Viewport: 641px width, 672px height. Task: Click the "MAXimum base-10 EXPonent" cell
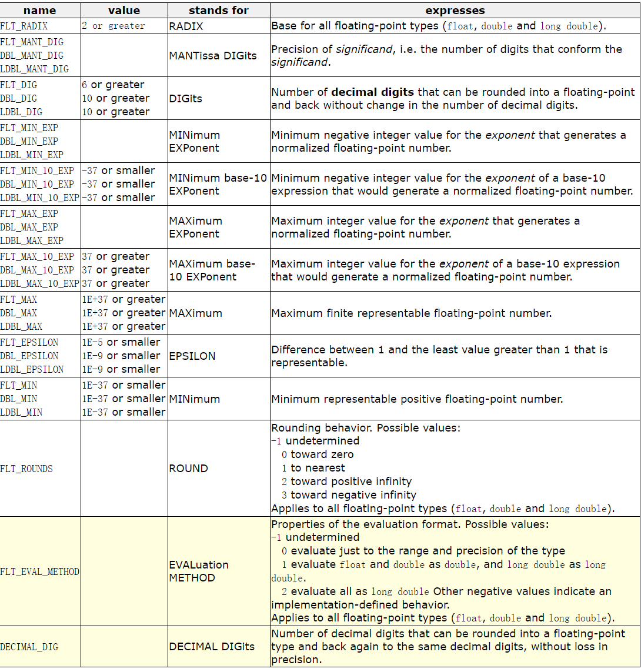[212, 270]
